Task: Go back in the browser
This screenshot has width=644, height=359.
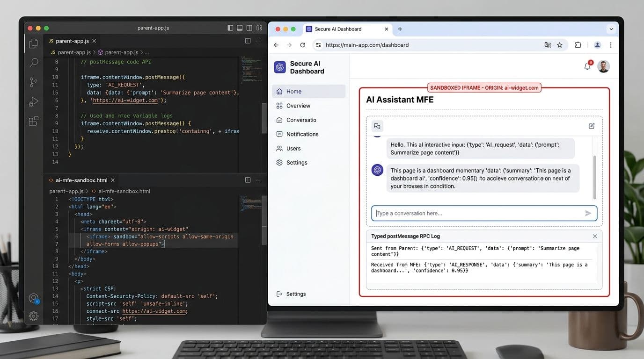Action: [x=276, y=45]
